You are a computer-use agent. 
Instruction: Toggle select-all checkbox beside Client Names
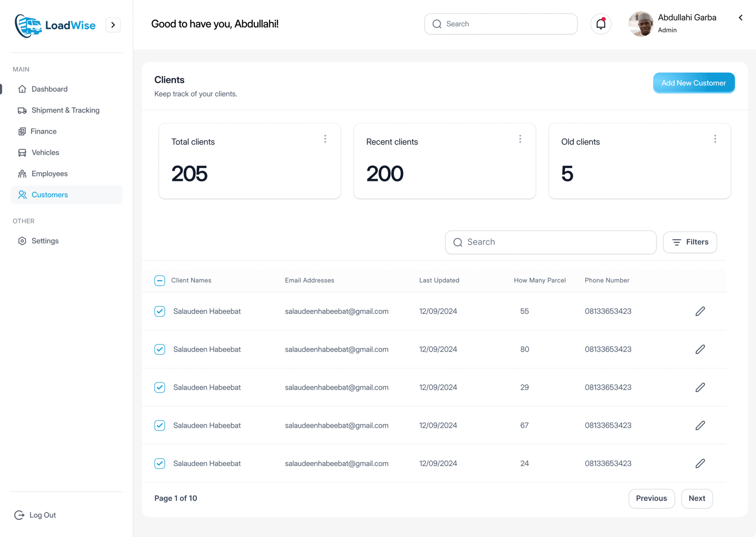tap(159, 280)
